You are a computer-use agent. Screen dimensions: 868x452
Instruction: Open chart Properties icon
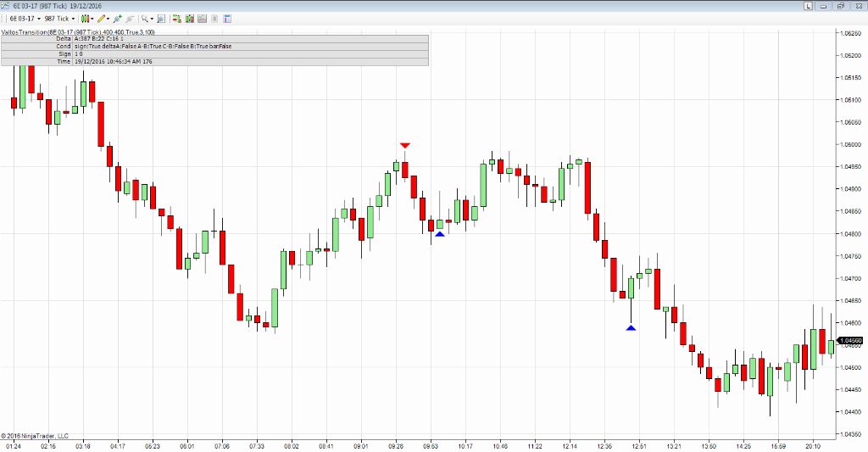point(226,18)
